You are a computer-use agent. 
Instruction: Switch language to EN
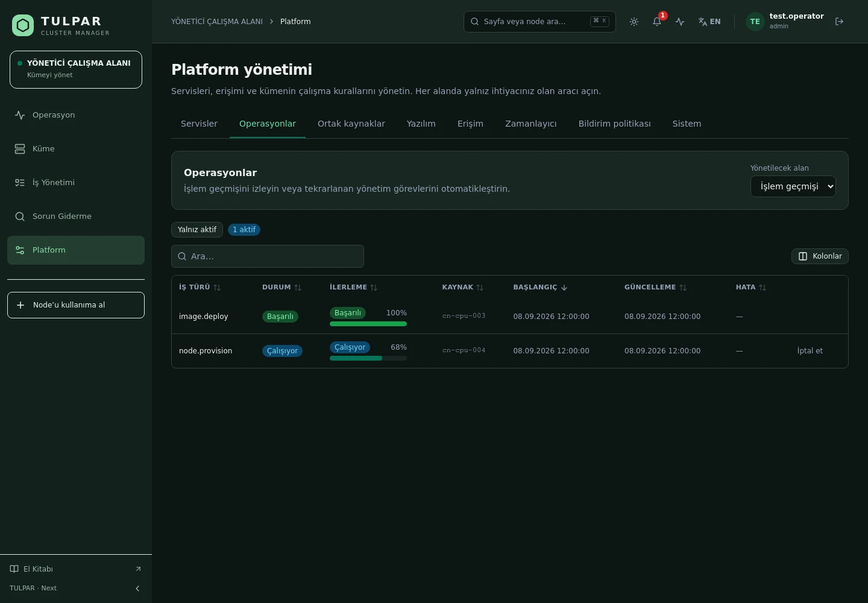[709, 22]
